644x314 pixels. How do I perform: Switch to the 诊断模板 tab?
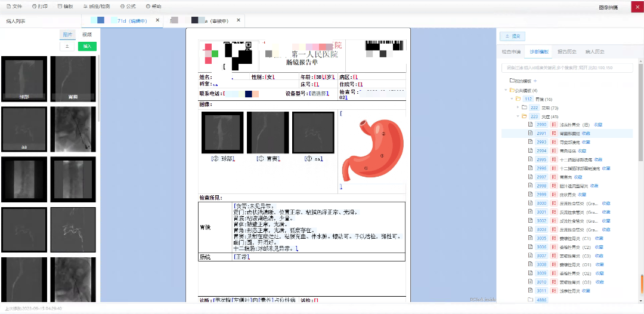pos(539,52)
